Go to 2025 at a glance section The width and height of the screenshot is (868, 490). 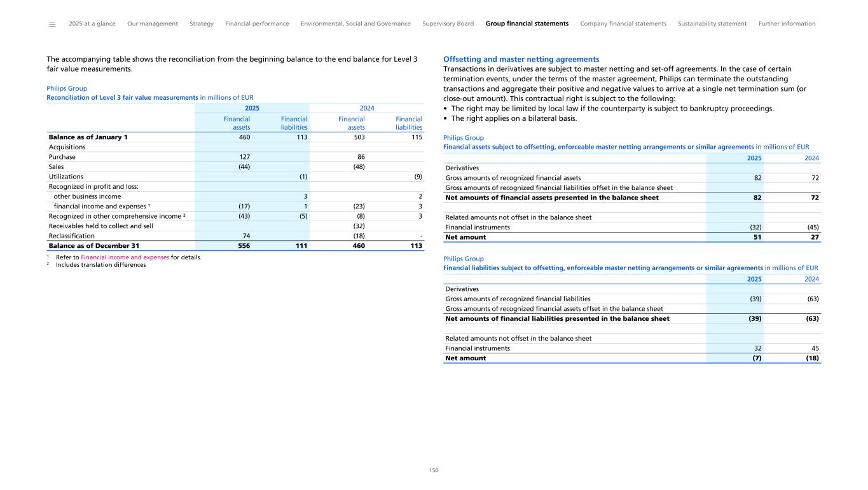coord(92,24)
